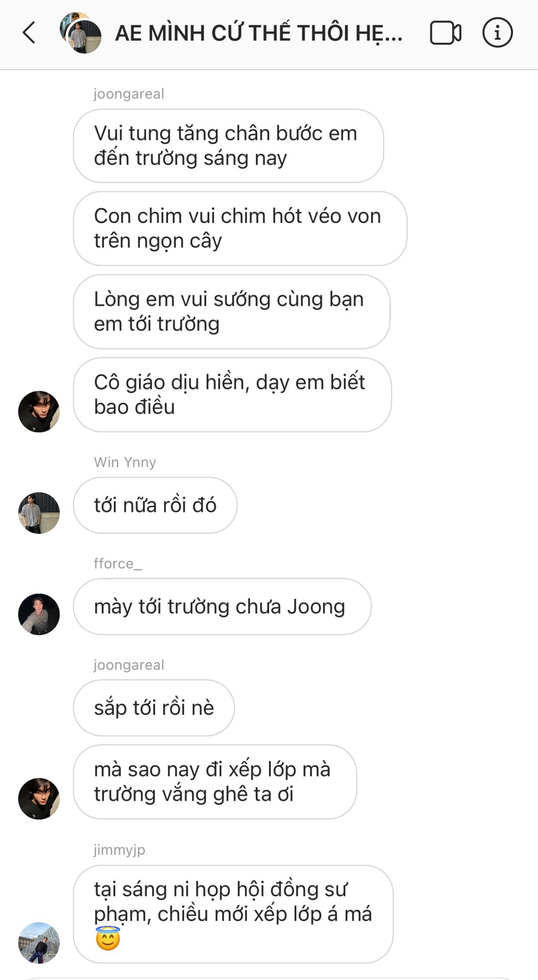This screenshot has width=538, height=980.
Task: Start a video call with the group
Action: [446, 33]
